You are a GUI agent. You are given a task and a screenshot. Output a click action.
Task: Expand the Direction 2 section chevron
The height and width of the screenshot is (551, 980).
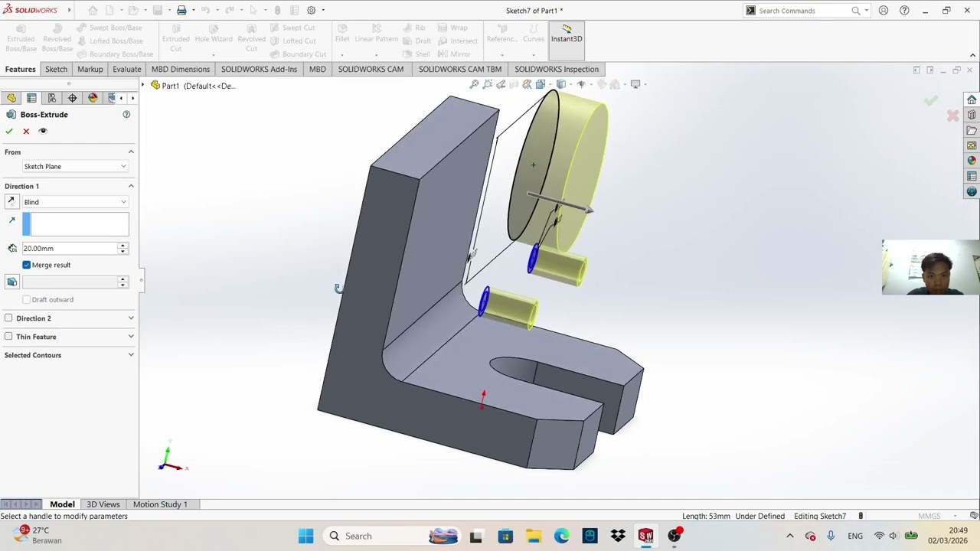[131, 318]
